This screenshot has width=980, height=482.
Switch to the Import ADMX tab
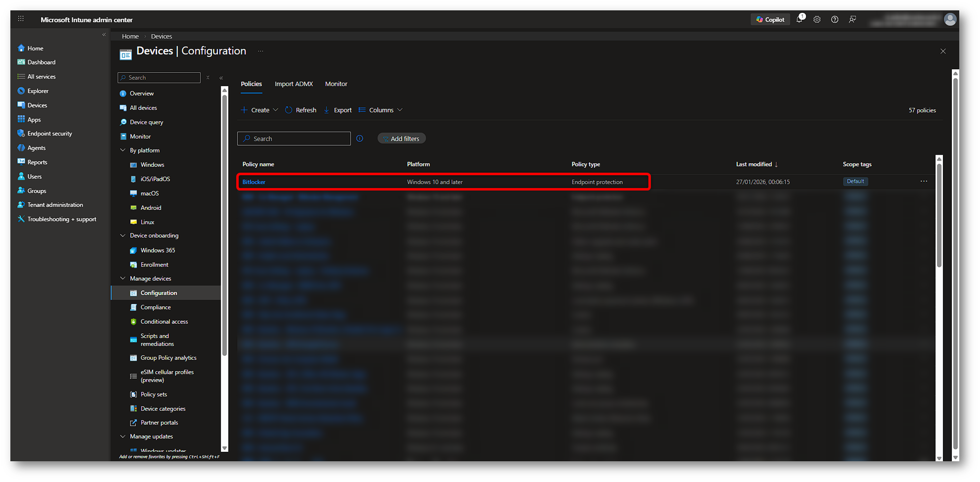coord(294,84)
